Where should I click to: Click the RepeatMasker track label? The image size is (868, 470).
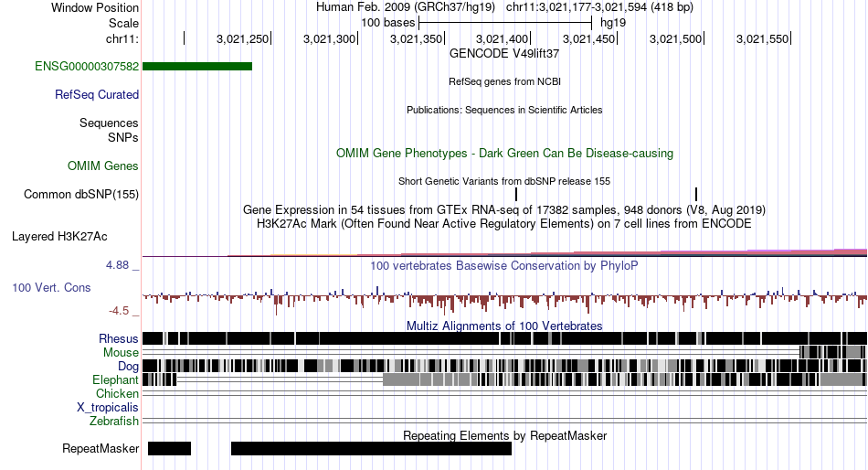(101, 448)
